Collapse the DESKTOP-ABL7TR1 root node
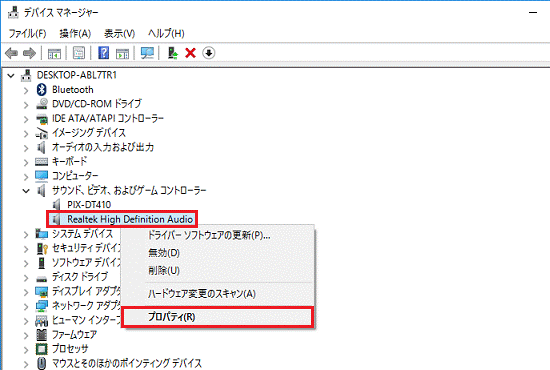This screenshot has height=370, width=550. tap(11, 75)
